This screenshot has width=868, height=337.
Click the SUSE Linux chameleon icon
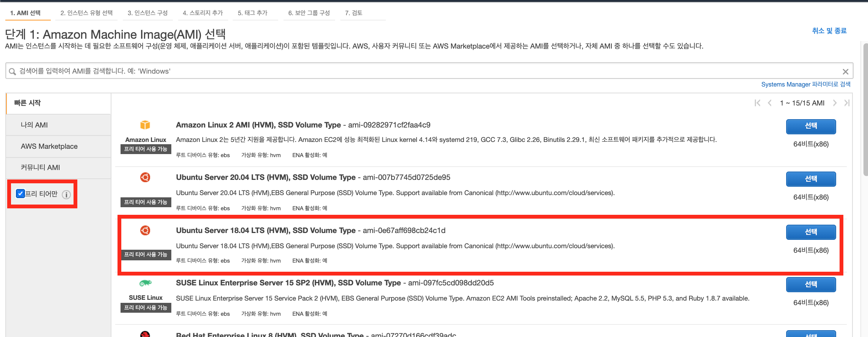[146, 283]
